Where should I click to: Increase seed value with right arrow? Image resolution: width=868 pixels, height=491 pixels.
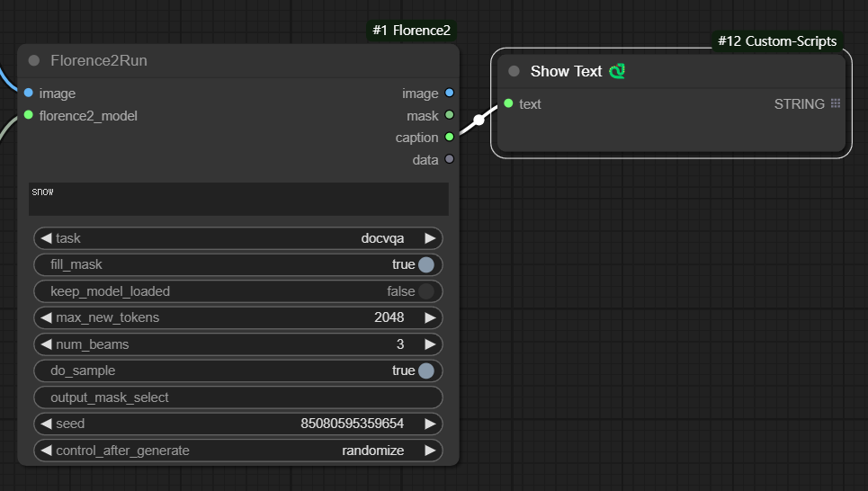click(430, 424)
